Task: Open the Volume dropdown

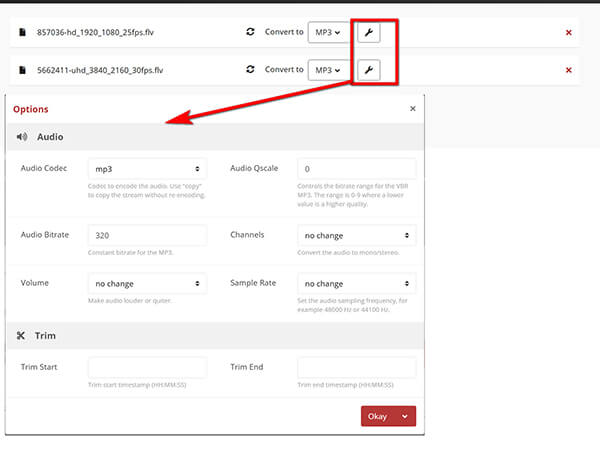Action: pyautogui.click(x=148, y=283)
